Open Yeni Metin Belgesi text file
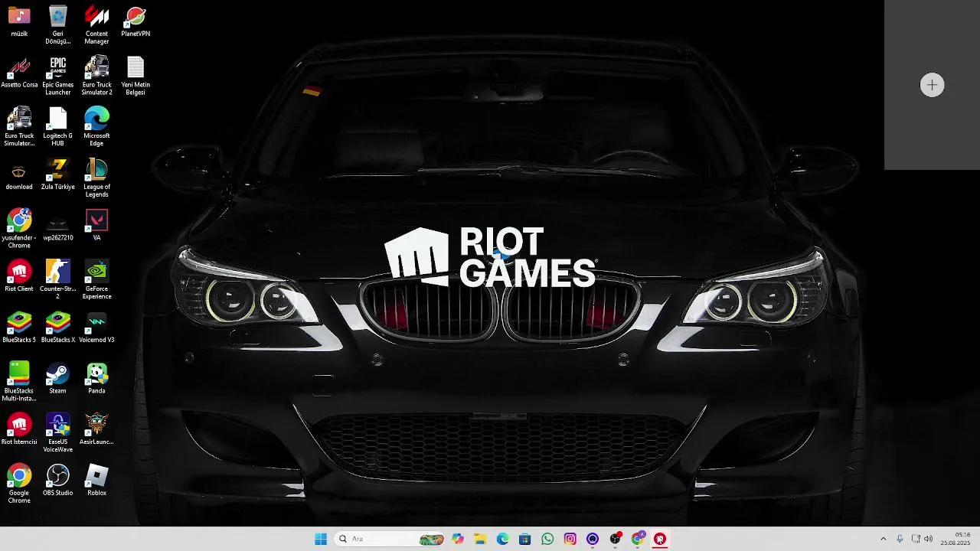Image resolution: width=980 pixels, height=551 pixels. pyautogui.click(x=136, y=76)
